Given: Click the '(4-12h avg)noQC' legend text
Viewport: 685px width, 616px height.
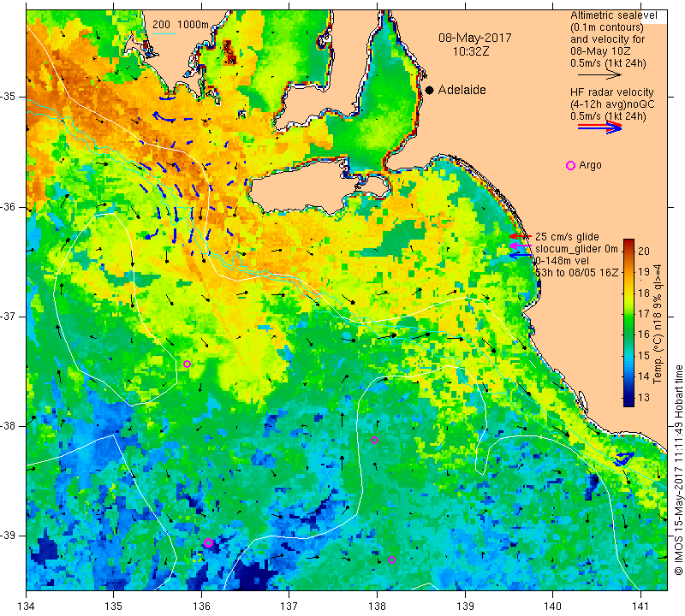Looking at the screenshot, I should click(612, 104).
